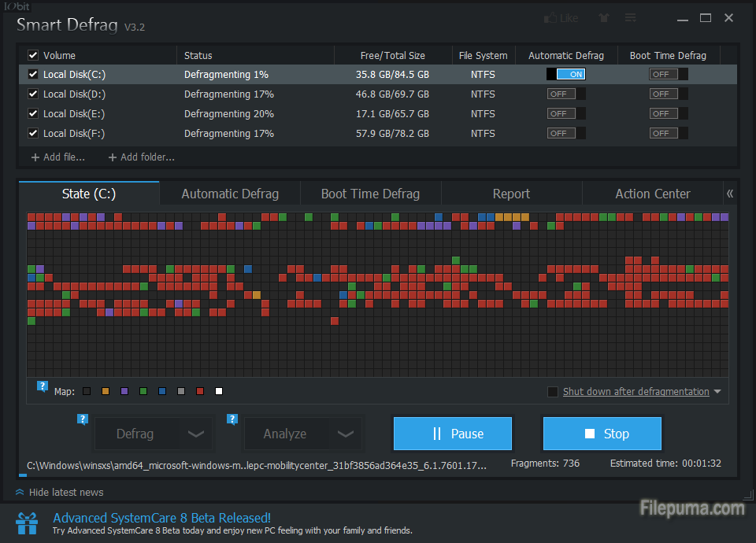Viewport: 756px width, 543px height.
Task: Click the red swatch in Map legend
Action: click(200, 392)
